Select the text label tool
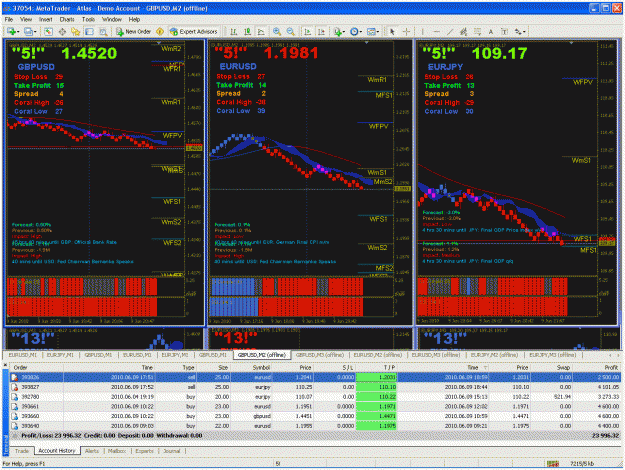The image size is (625, 470). 504,31
